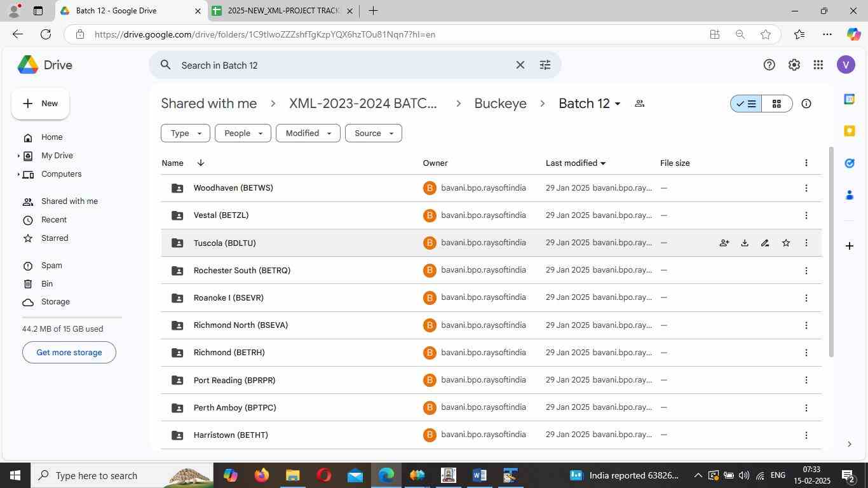Screen dimensions: 868x488
Task: Open more actions for Roanoke I (BSEVR)
Action: click(x=806, y=298)
